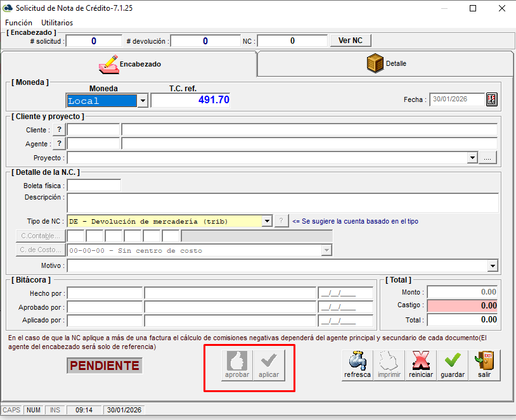The width and height of the screenshot is (516, 420).
Task: Click the C.Contable... button
Action: point(41,236)
